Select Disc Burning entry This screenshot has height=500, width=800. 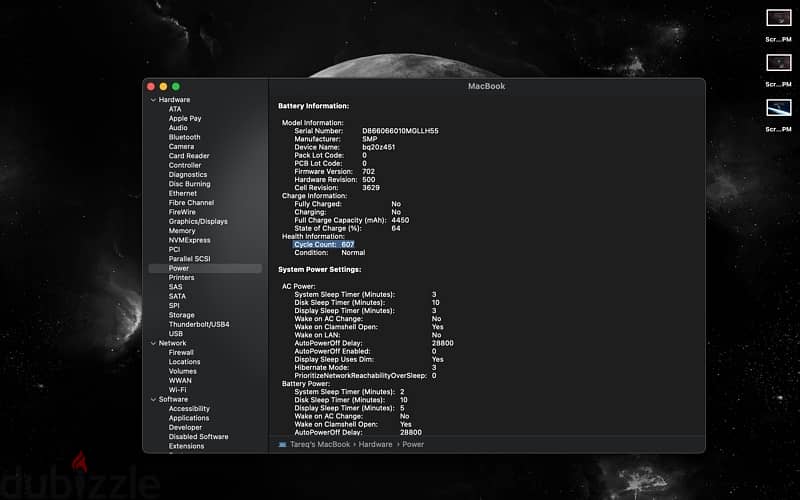[189, 184]
